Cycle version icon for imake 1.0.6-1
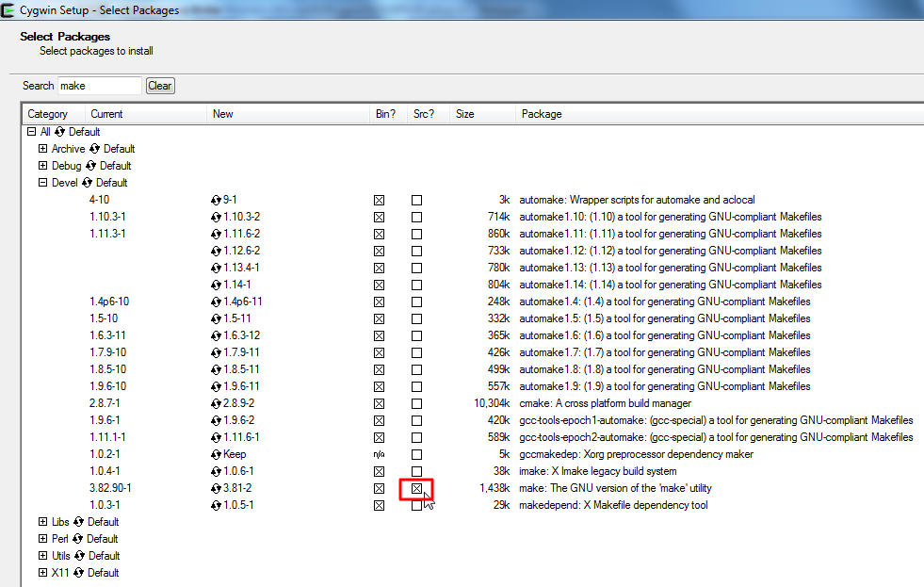This screenshot has width=924, height=587. click(216, 472)
